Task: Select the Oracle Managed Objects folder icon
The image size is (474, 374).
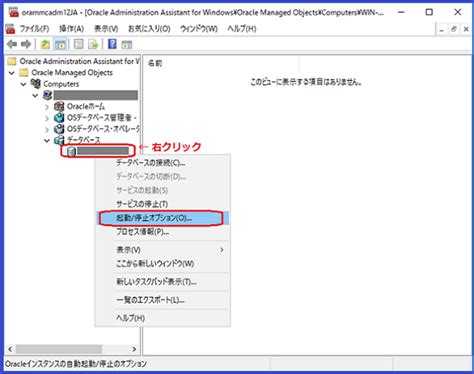Action: point(24,73)
